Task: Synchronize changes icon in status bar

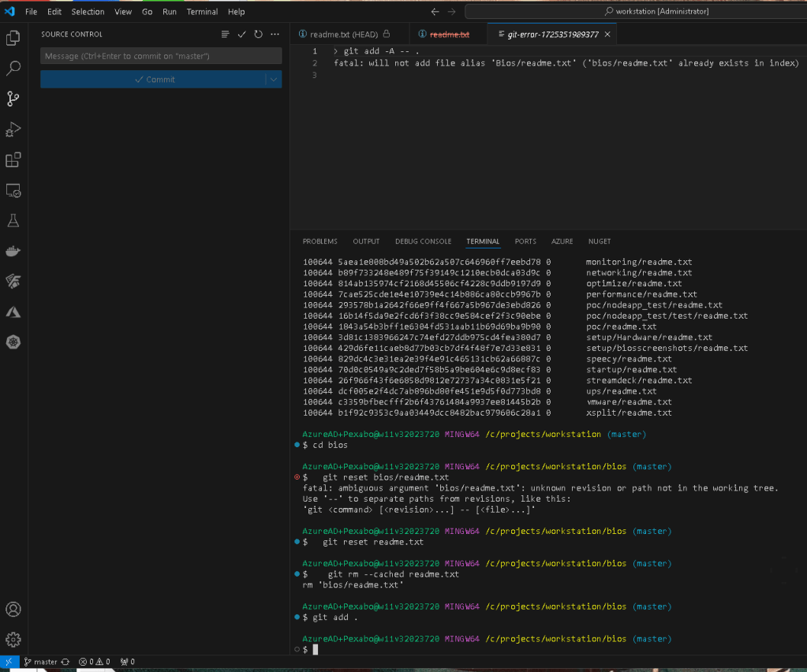Action: point(65,662)
